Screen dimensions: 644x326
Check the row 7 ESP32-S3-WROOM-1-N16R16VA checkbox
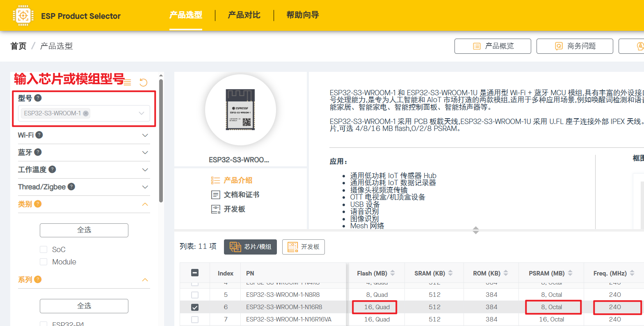pyautogui.click(x=195, y=319)
